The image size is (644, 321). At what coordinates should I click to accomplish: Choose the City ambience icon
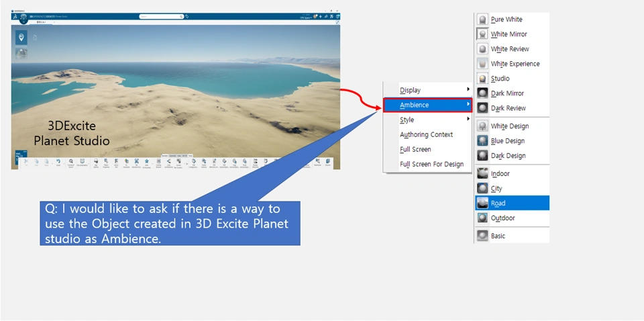click(482, 189)
